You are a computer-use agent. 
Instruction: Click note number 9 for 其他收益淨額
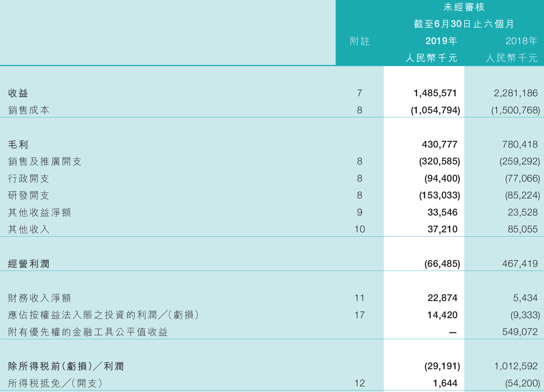359,212
